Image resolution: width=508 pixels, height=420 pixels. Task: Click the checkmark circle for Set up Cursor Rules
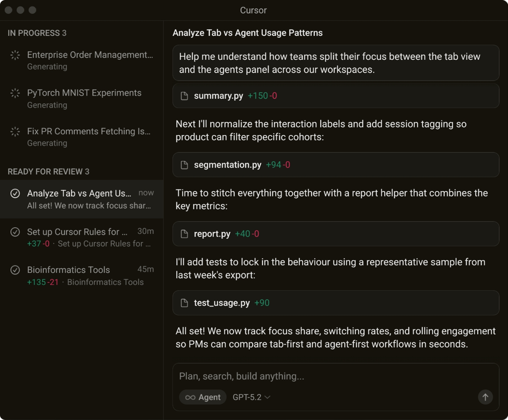(x=15, y=232)
